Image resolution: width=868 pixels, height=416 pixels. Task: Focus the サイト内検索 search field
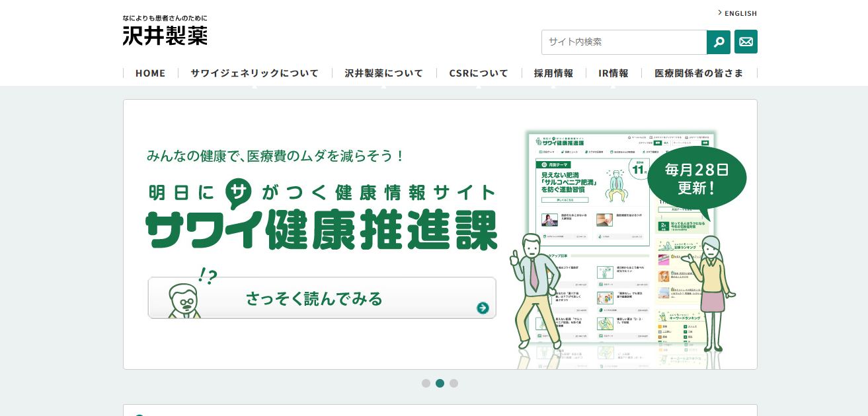(x=624, y=42)
